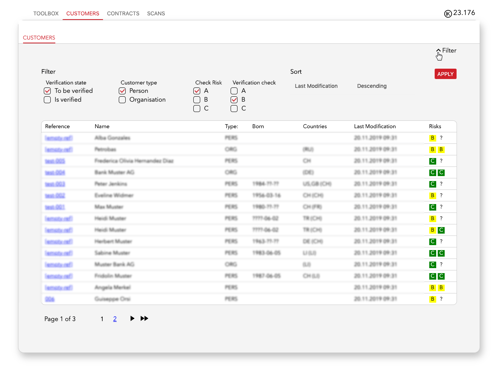Click question mark risk for Frederica Olivia Hernandez Diaz
Screen dimensions: 500x369
(441, 161)
